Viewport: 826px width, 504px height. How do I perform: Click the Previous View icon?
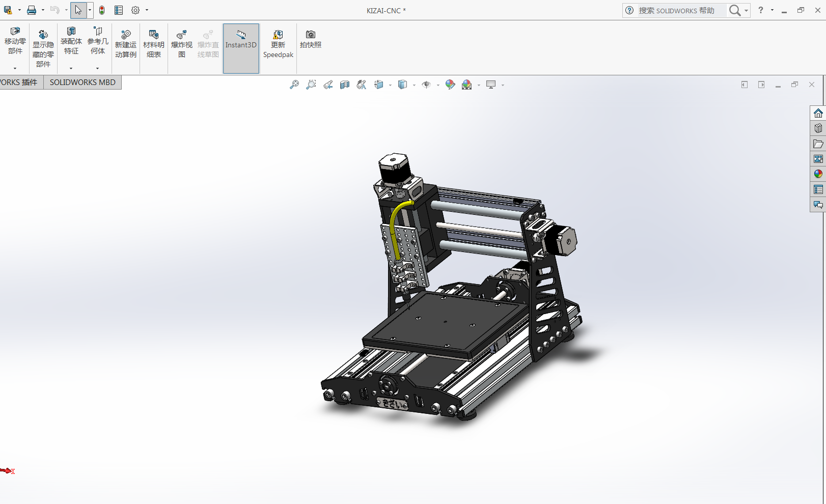point(328,85)
